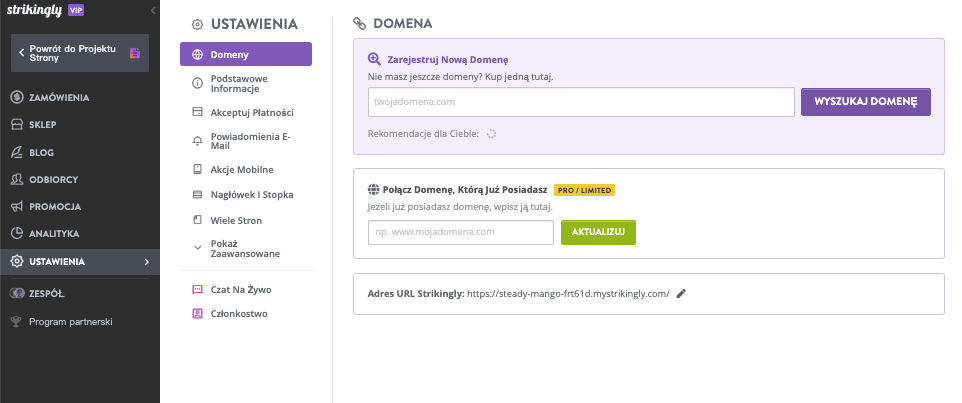Collapse sidebar with the top chevron
Viewport: 962px width, 403px height.
153,10
